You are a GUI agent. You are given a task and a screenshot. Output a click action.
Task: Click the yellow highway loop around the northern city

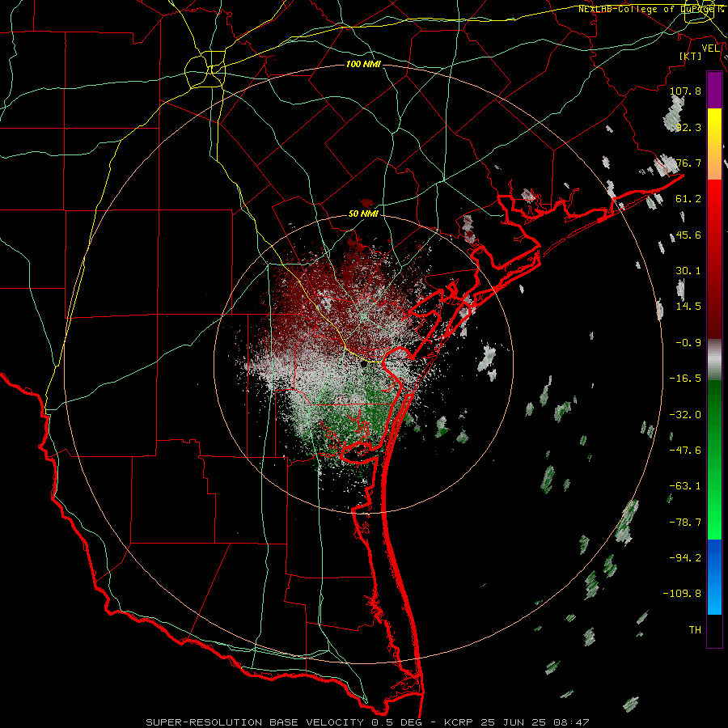[205, 71]
